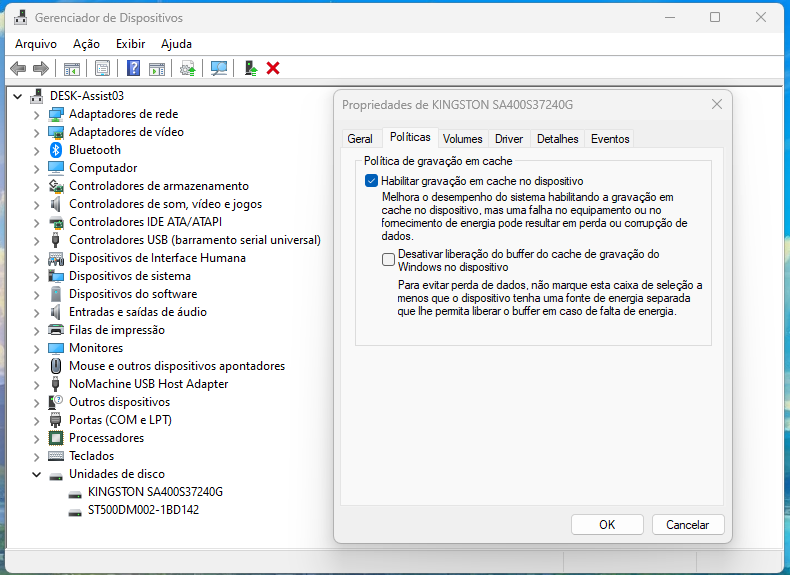Expand NoMachine USB Host Adapter node
This screenshot has height=575, width=790.
36,385
